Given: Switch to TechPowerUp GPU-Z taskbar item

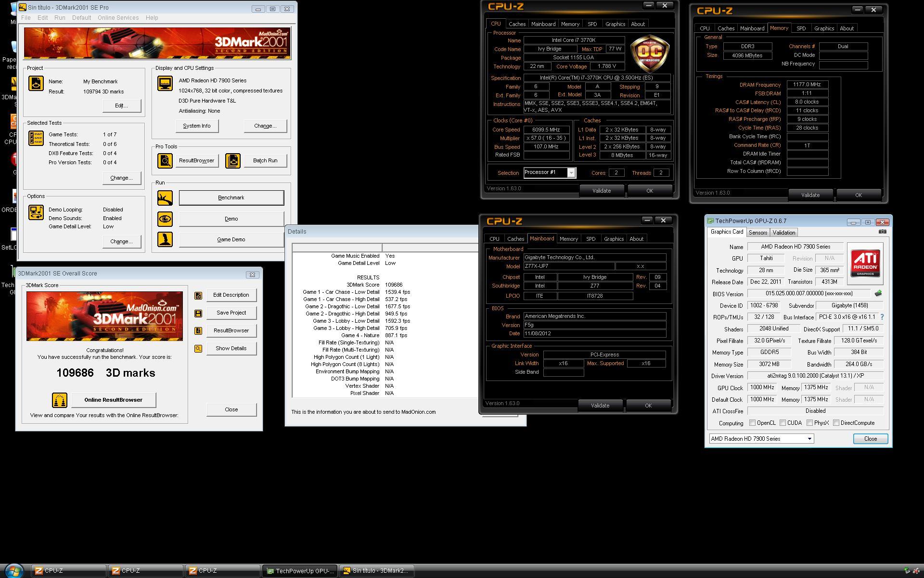Looking at the screenshot, I should pos(300,571).
